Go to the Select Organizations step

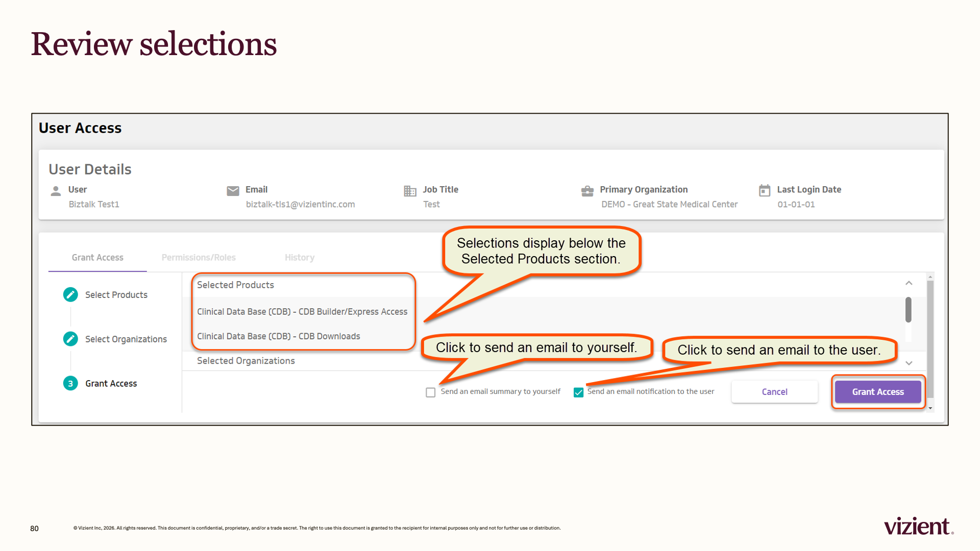pos(126,339)
